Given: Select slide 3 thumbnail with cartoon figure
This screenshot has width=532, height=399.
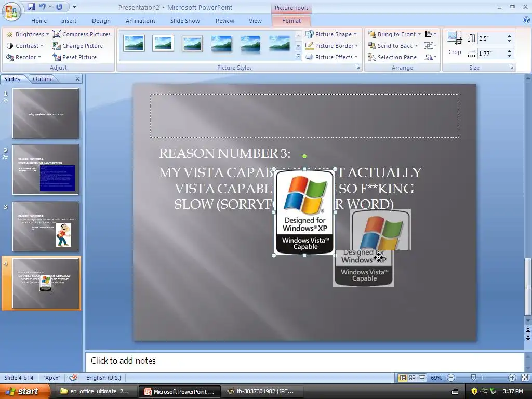Looking at the screenshot, I should [46, 227].
